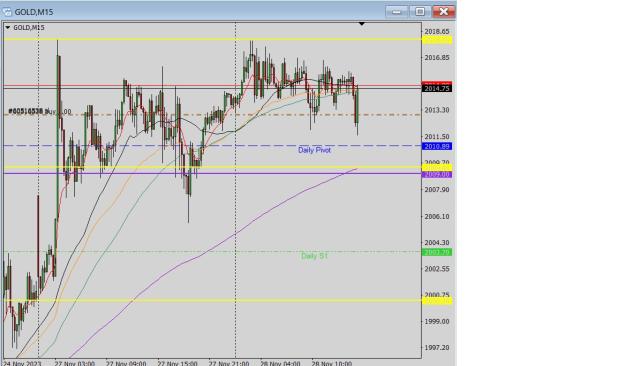Click the 1997.20 price axis value
Image resolution: width=625 pixels, height=366 pixels.
click(x=437, y=348)
